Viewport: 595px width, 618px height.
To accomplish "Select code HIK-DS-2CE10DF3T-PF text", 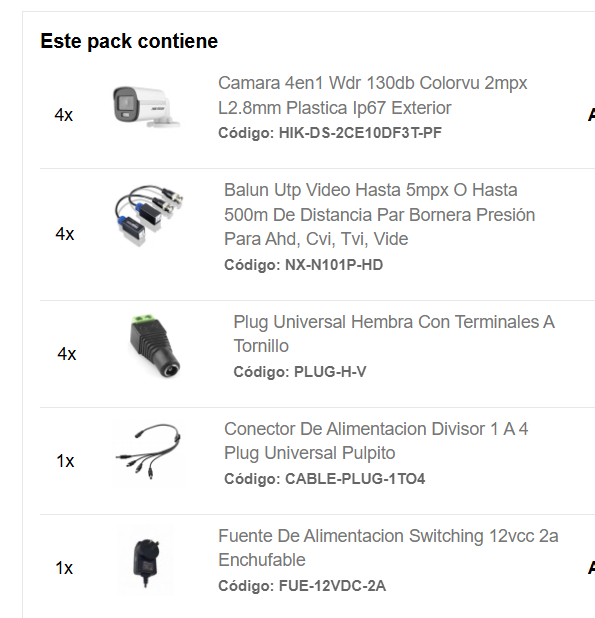I will point(360,133).
